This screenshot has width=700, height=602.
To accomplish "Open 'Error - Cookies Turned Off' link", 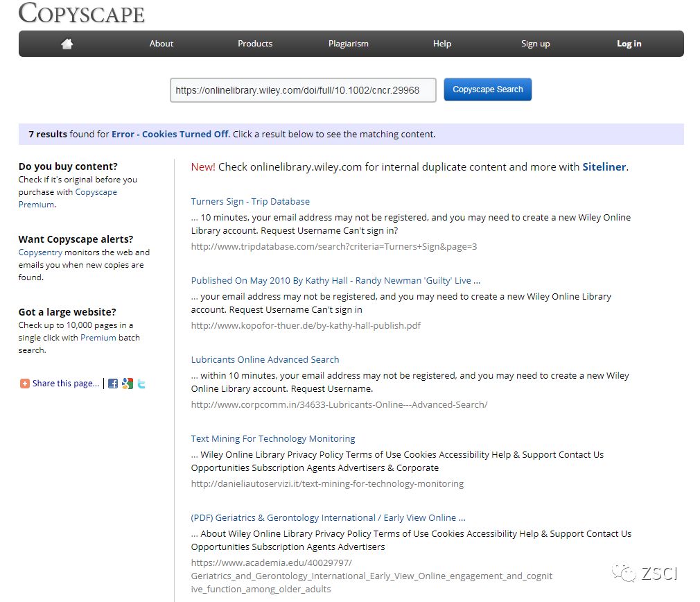I will tap(170, 134).
